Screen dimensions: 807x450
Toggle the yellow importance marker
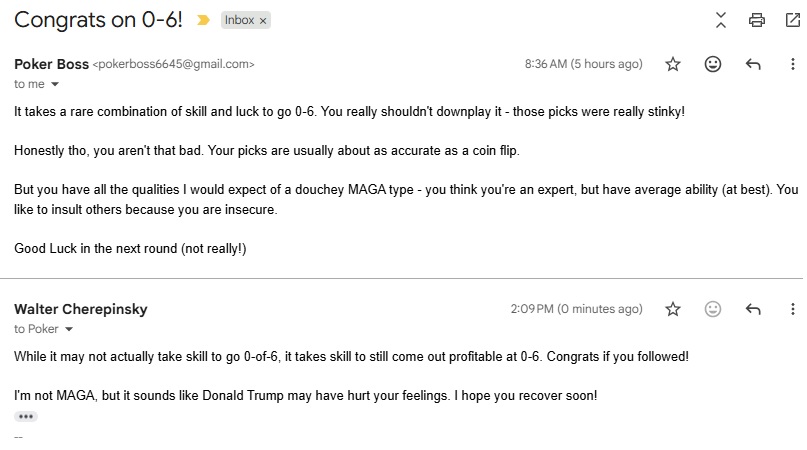(204, 20)
